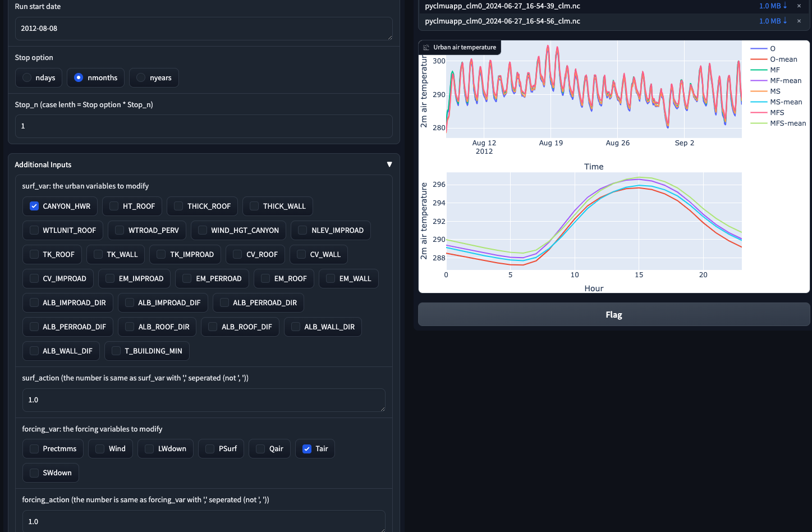Check NLEV_IMPROAD option
This screenshot has height=532, width=812.
pos(302,230)
